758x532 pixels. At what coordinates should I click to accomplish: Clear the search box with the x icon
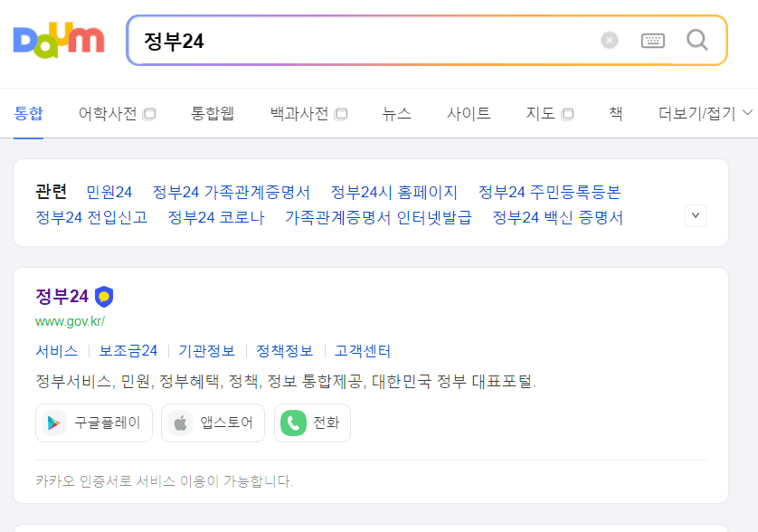point(610,39)
